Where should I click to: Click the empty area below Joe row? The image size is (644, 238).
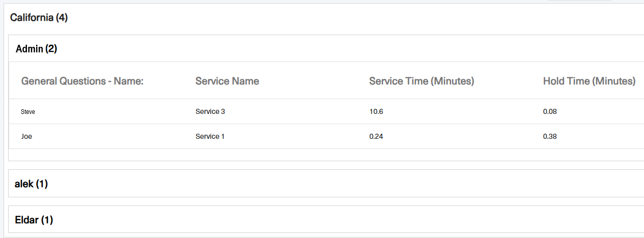coord(327,155)
